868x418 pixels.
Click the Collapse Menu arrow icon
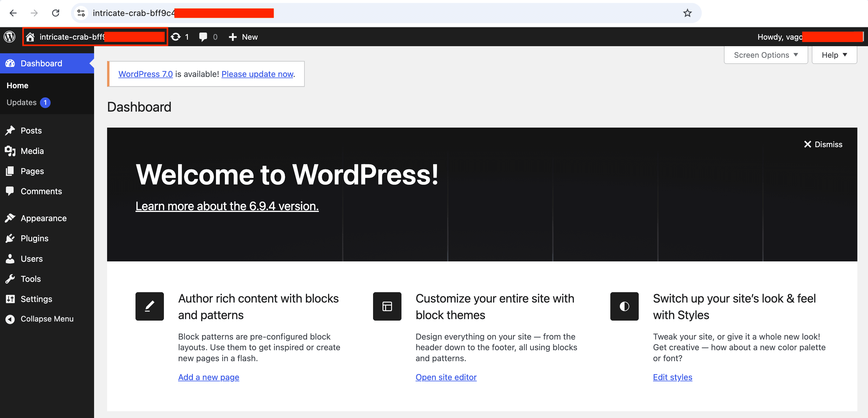pyautogui.click(x=10, y=319)
